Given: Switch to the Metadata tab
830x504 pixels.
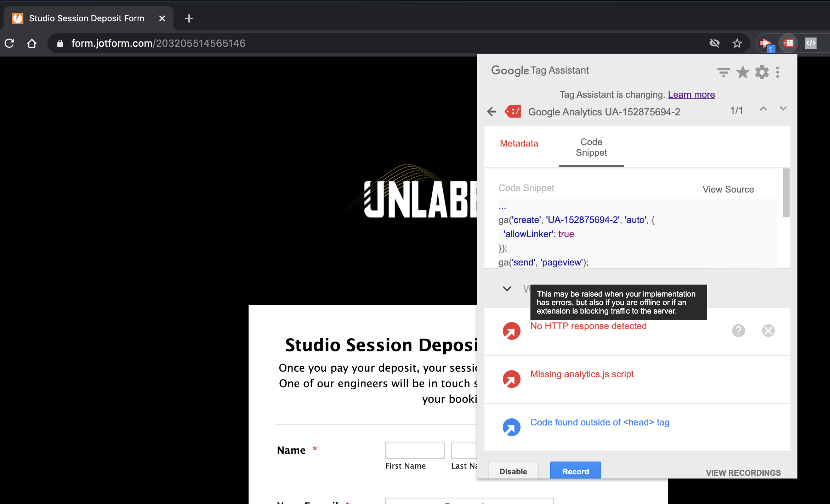Looking at the screenshot, I should click(519, 143).
